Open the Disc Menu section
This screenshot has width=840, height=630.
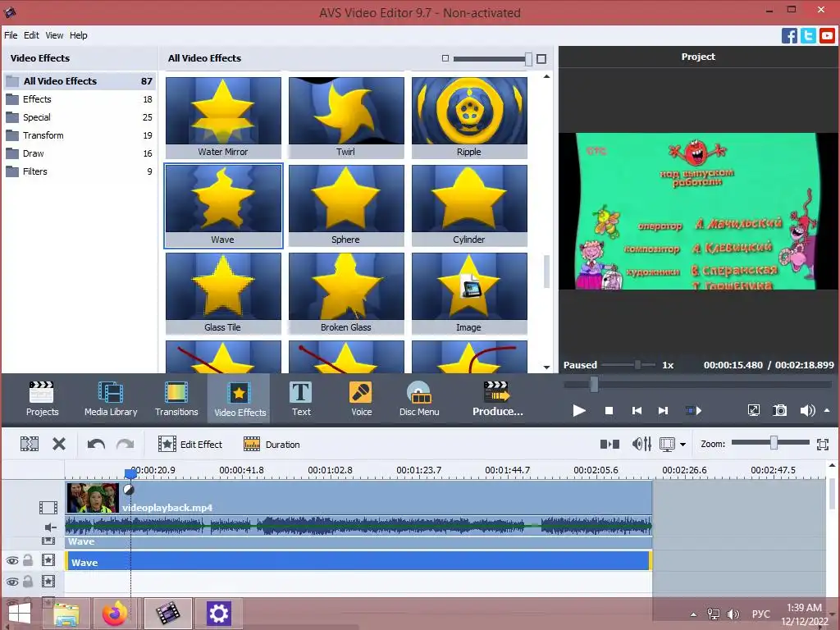tap(419, 399)
